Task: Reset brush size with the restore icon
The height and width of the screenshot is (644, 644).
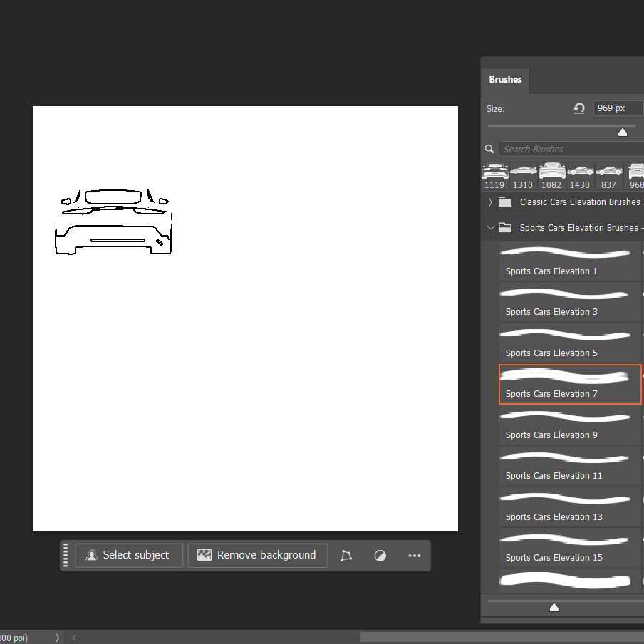Action: (x=578, y=108)
